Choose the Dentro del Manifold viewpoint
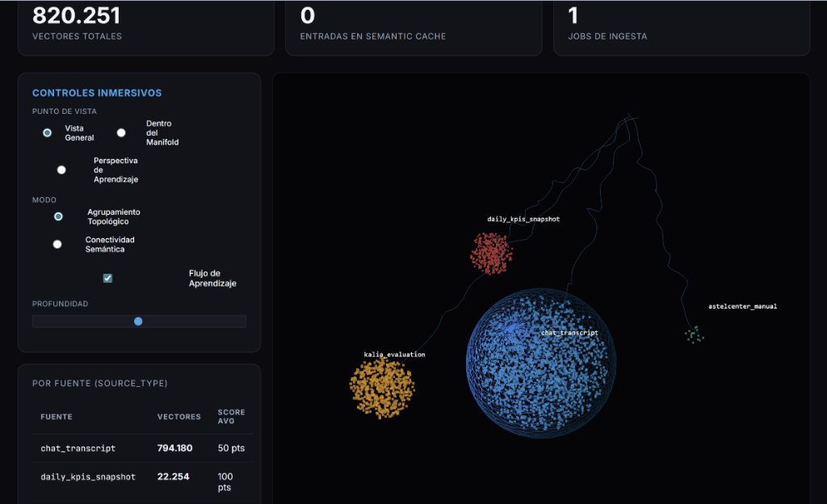827x504 pixels. coord(121,132)
